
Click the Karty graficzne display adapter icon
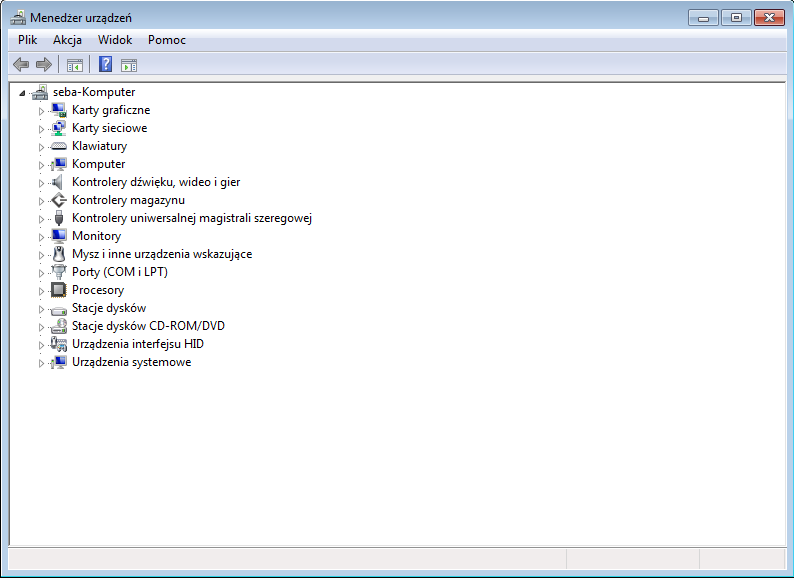point(59,110)
